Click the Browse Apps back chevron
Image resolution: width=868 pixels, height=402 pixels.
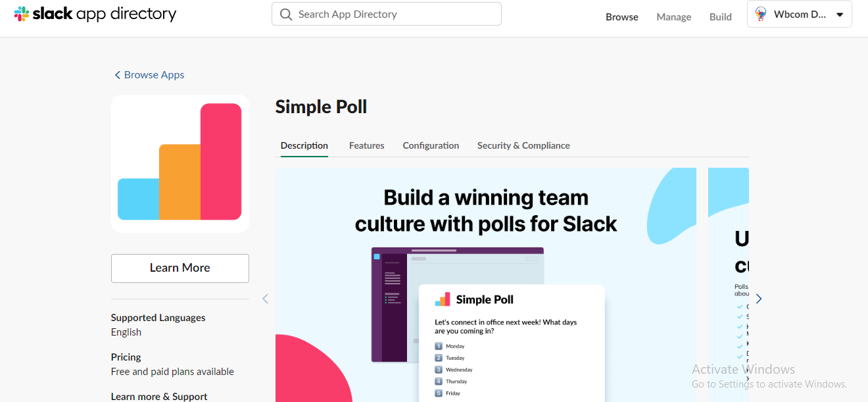tap(118, 75)
